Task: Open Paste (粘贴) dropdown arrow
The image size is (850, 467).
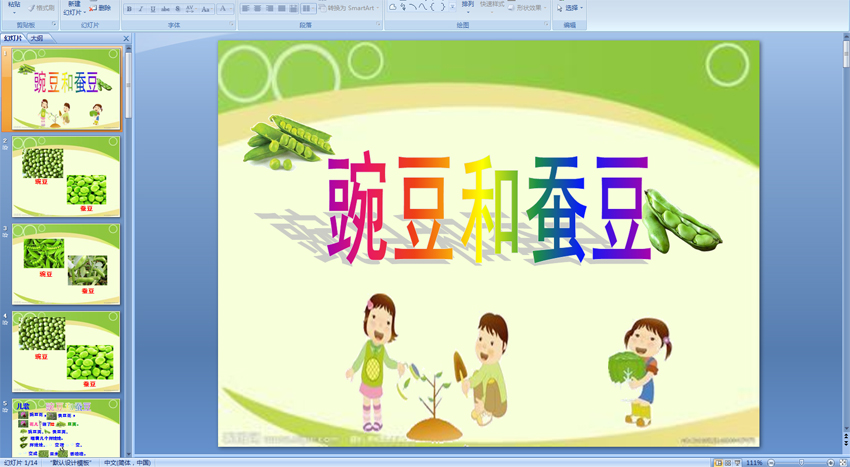Action: pos(14,12)
